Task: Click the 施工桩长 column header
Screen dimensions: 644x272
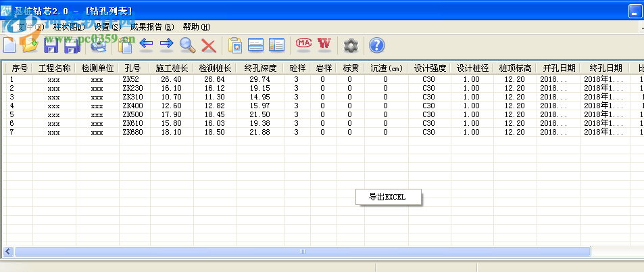Action: [x=172, y=68]
